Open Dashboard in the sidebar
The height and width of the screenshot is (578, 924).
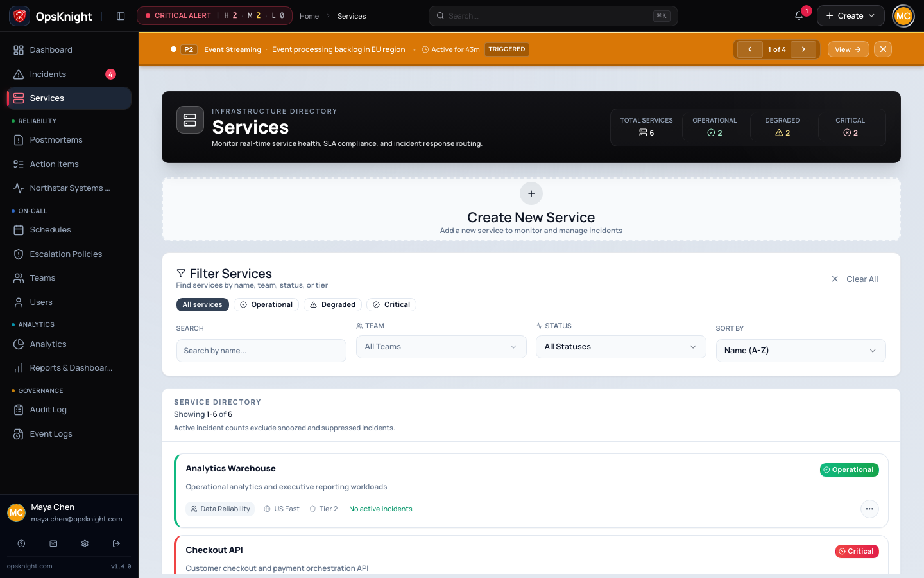point(69,50)
